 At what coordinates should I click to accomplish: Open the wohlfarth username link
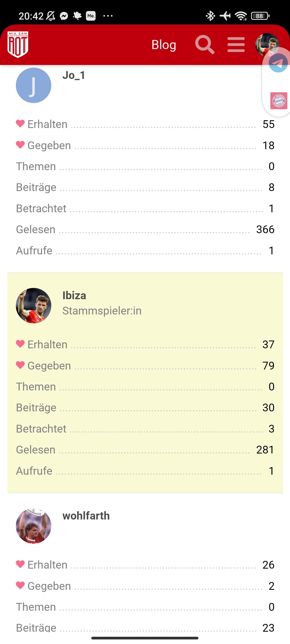[86, 516]
